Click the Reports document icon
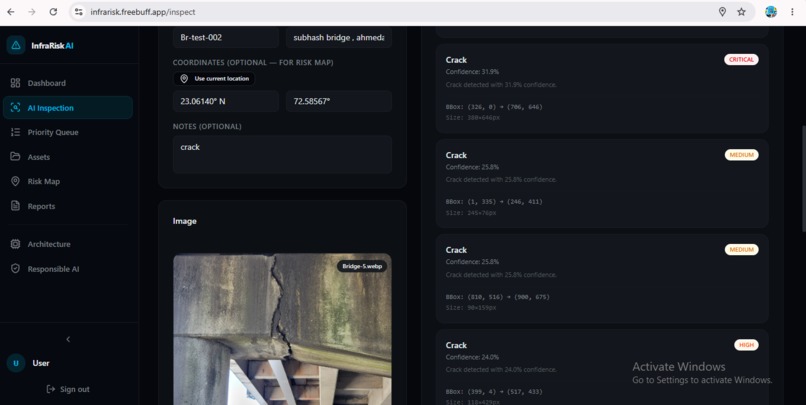806x405 pixels. coord(15,206)
